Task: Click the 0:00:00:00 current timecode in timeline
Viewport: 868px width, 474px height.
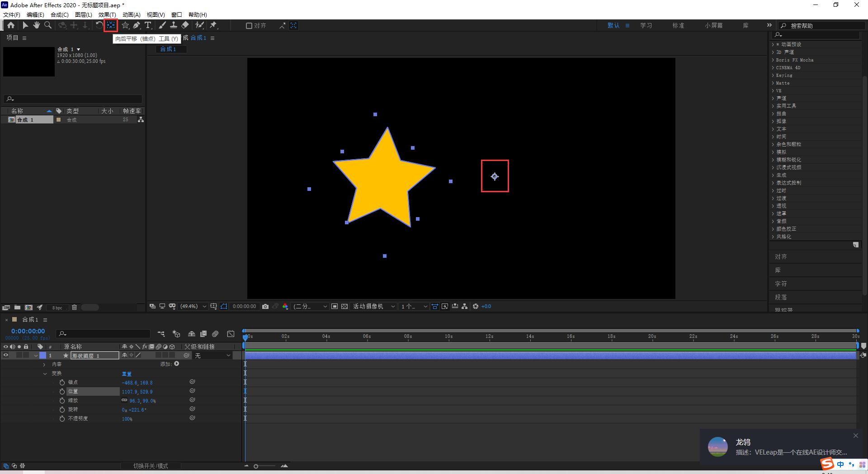Action: coord(28,331)
